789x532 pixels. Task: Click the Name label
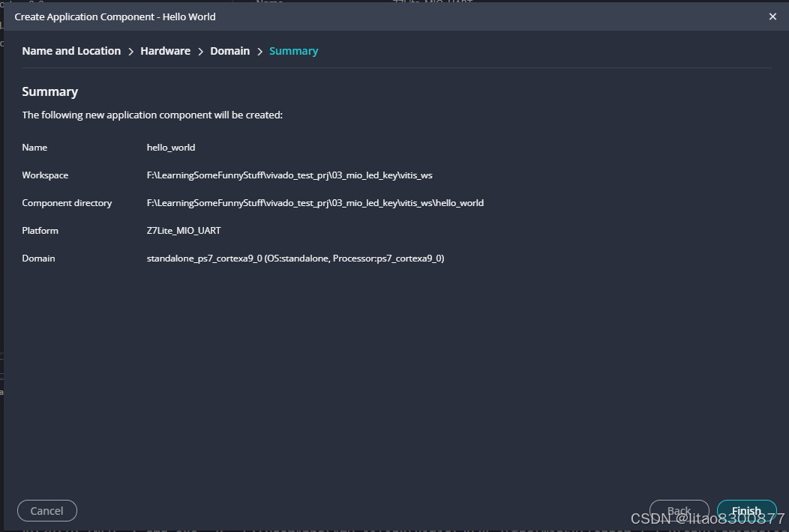coord(34,148)
